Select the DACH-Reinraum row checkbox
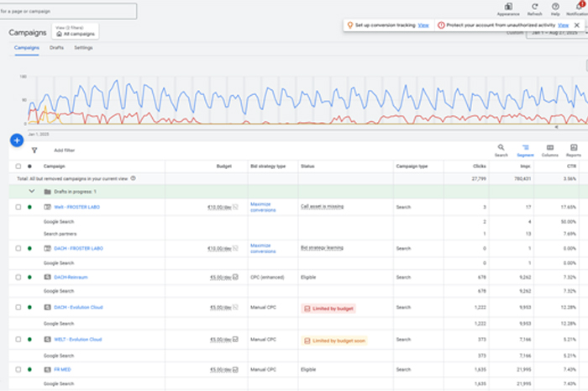 pyautogui.click(x=18, y=277)
